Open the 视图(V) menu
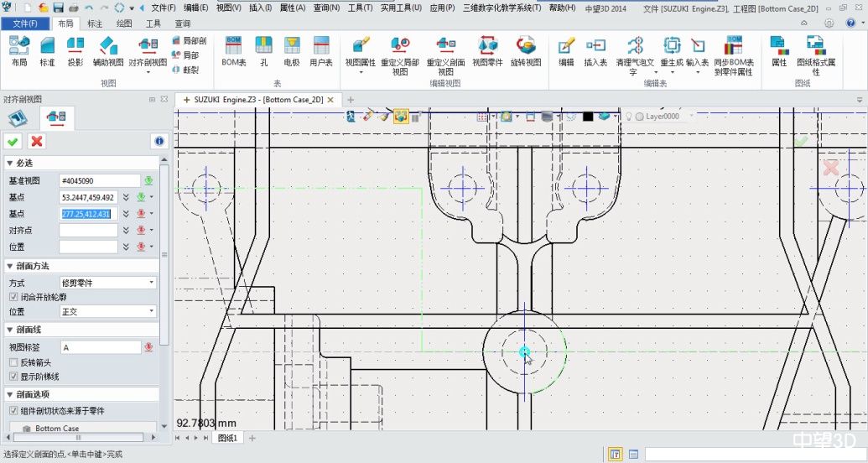 pos(229,8)
